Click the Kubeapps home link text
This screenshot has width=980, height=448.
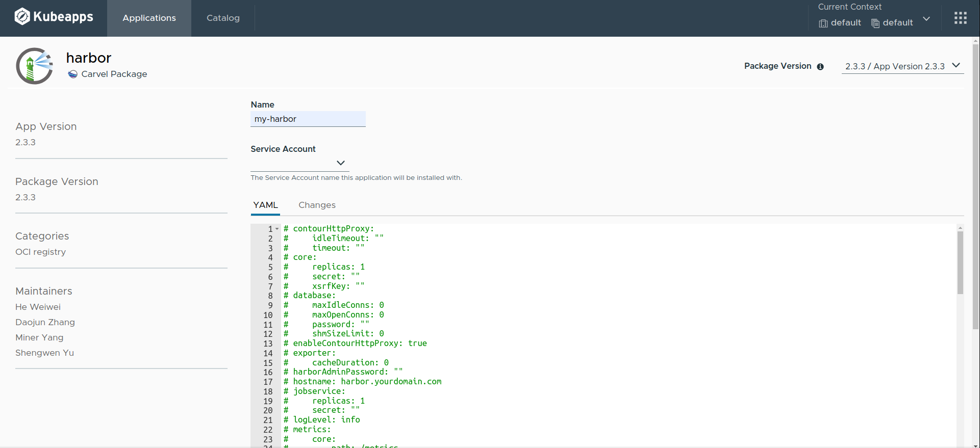click(63, 17)
